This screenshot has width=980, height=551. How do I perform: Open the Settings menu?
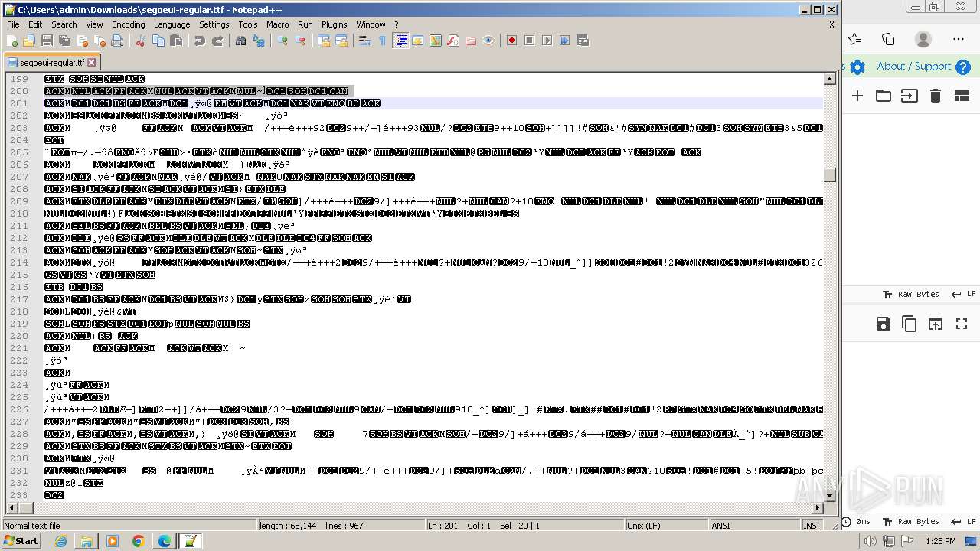(x=214, y=24)
